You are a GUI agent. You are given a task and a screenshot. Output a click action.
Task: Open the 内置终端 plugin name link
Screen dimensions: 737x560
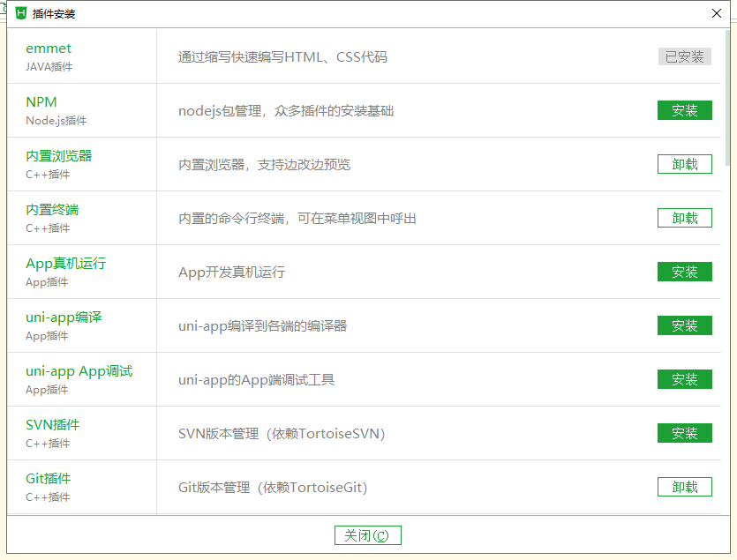click(x=52, y=210)
